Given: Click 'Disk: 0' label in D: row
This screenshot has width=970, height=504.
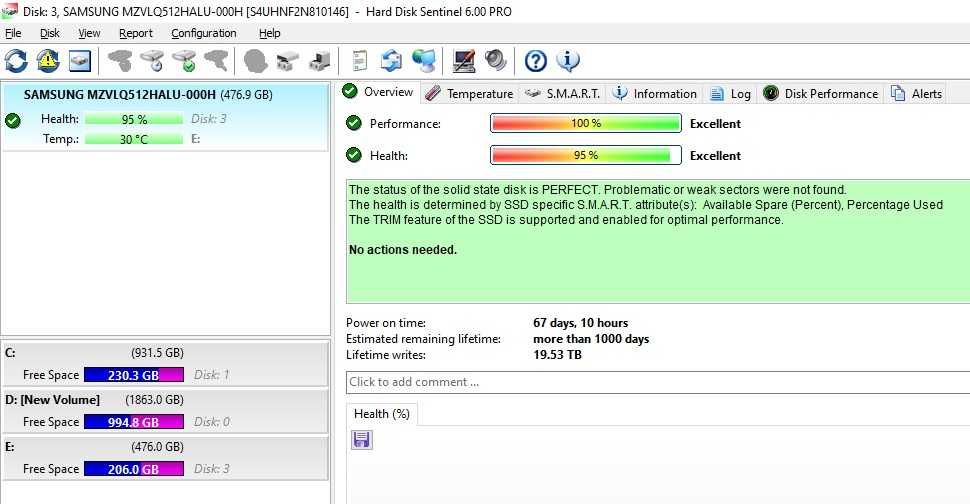Looking at the screenshot, I should pyautogui.click(x=212, y=422).
